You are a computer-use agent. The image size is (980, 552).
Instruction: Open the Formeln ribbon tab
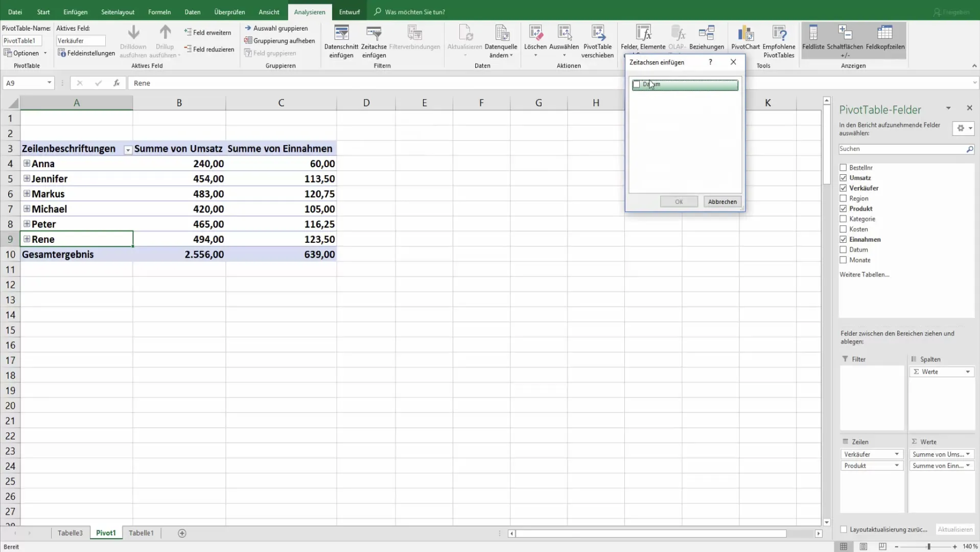pyautogui.click(x=159, y=12)
